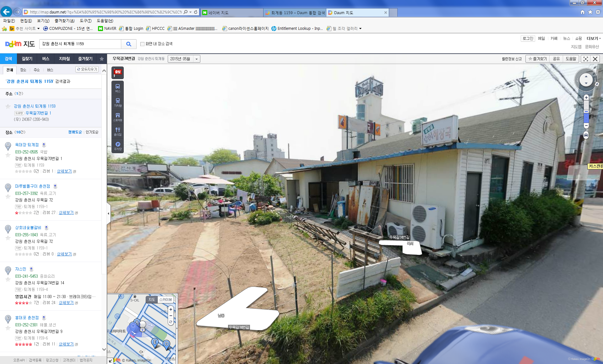The height and width of the screenshot is (364, 603).
Task: Open 상세보기 link for 육대장 퇴계점
Action: click(64, 171)
